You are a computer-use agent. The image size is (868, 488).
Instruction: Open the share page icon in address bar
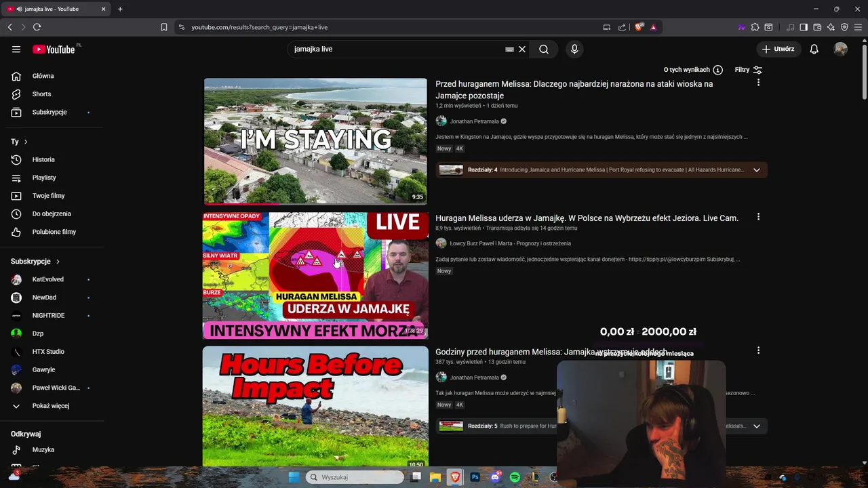pos(622,27)
